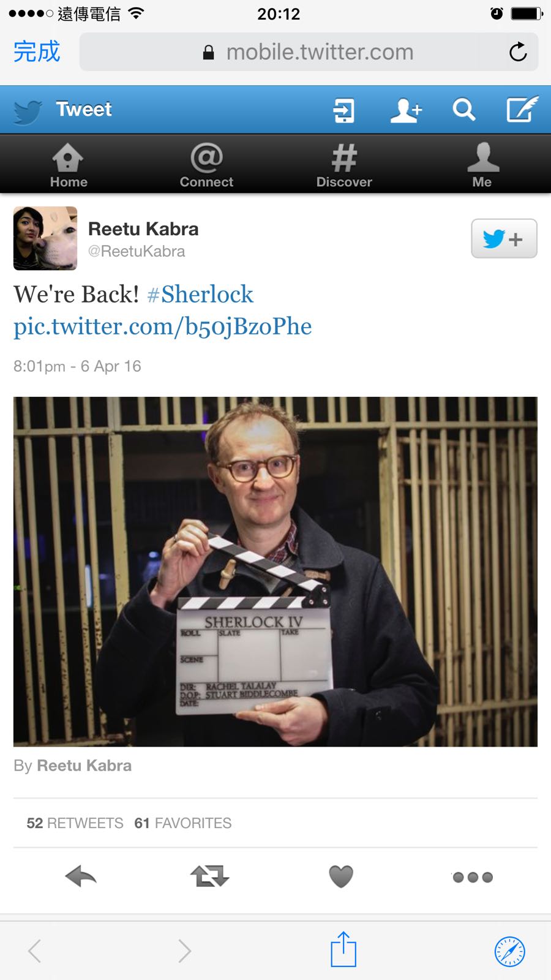551x980 pixels.
Task: Tap the Twitter bird logo
Action: pyautogui.click(x=28, y=111)
